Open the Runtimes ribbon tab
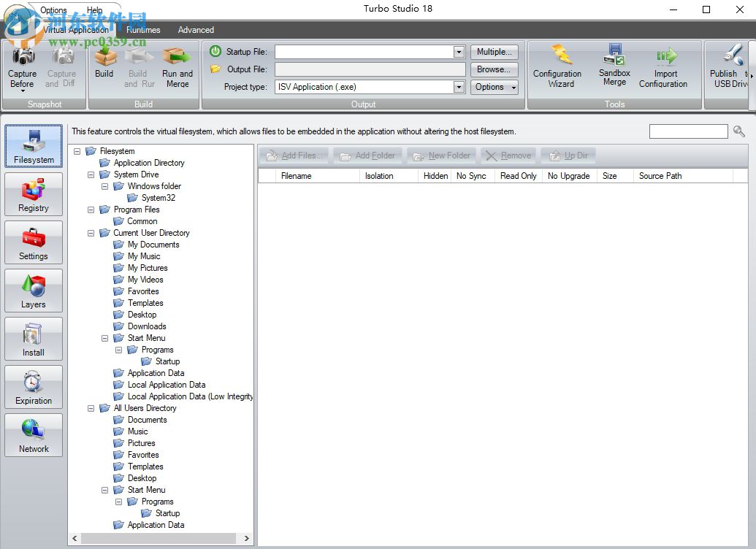Image resolution: width=756 pixels, height=549 pixels. 143,30
